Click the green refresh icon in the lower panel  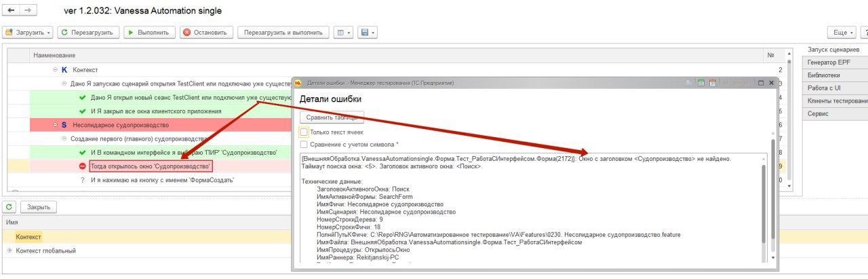tap(9, 207)
